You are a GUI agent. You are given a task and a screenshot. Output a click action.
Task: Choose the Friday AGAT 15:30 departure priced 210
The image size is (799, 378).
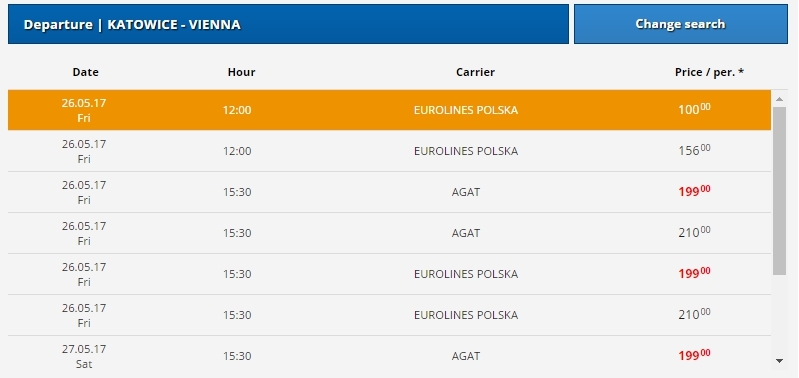click(x=389, y=233)
